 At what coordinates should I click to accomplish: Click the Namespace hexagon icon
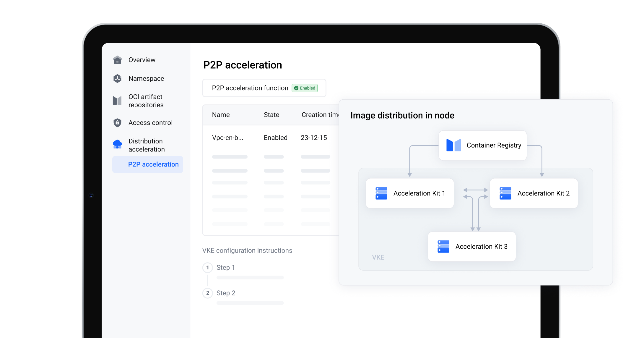pos(117,78)
